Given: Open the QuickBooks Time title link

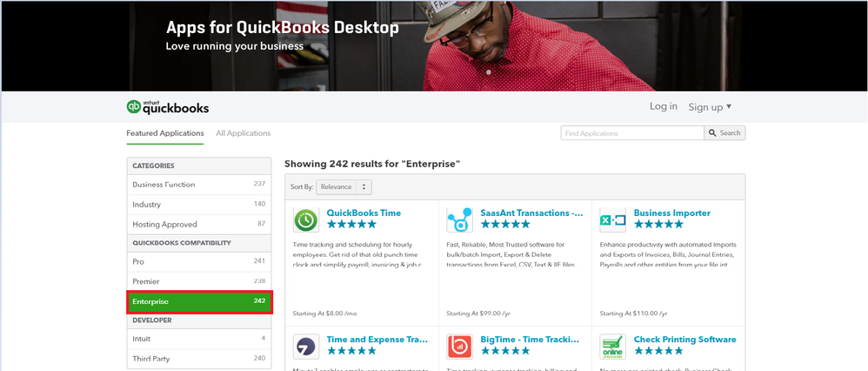Looking at the screenshot, I should pos(364,213).
